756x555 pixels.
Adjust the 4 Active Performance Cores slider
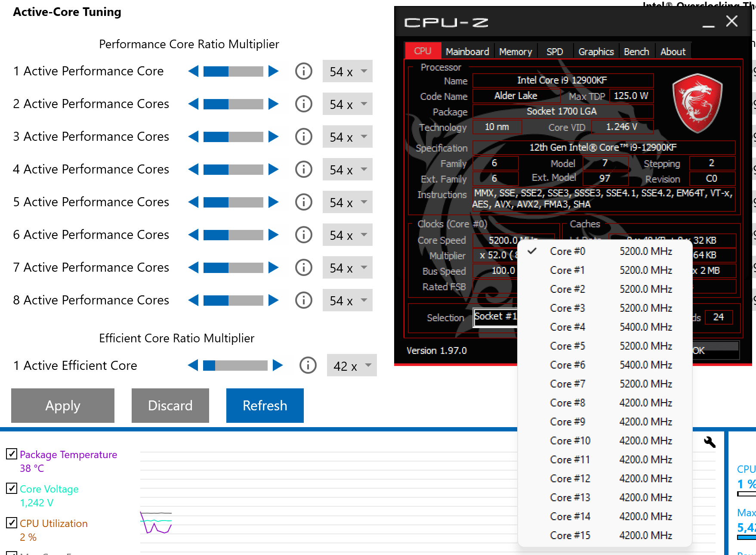point(233,169)
